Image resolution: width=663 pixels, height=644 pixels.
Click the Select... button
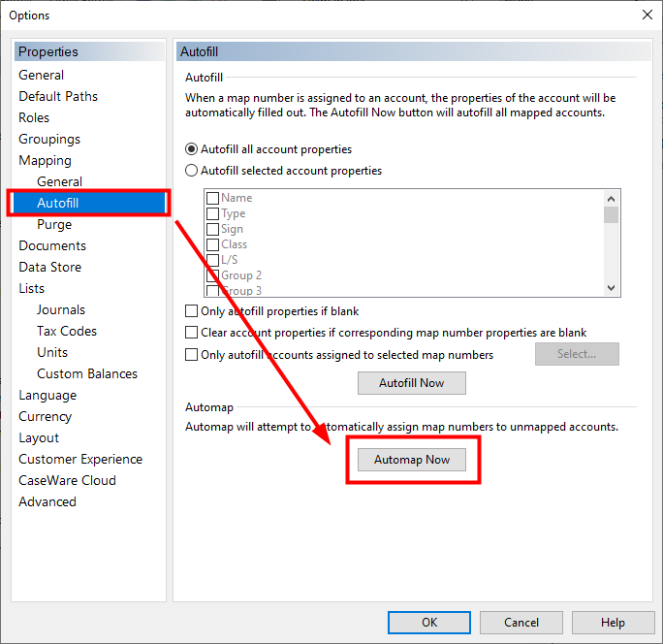577,354
